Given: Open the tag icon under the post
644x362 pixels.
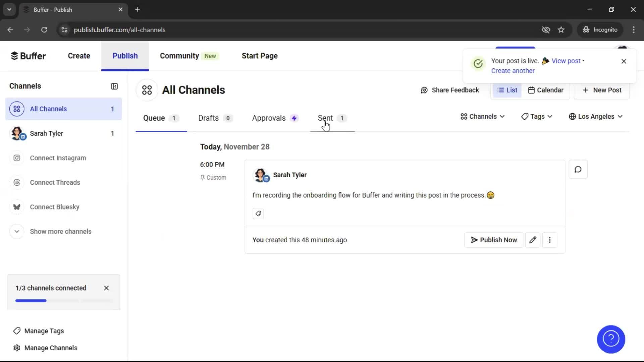Looking at the screenshot, I should click(258, 214).
